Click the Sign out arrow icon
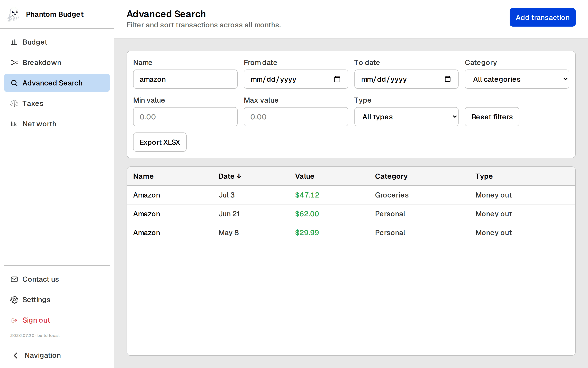Screen dimensions: 588x368 click(14, 320)
